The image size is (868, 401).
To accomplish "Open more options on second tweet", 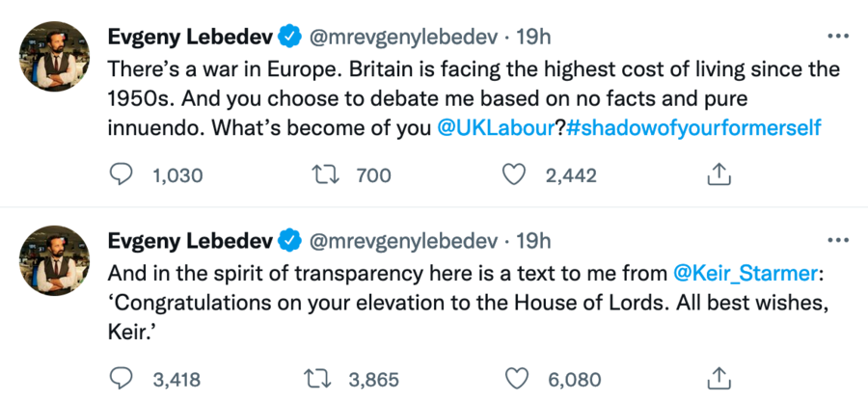I will tap(837, 240).
